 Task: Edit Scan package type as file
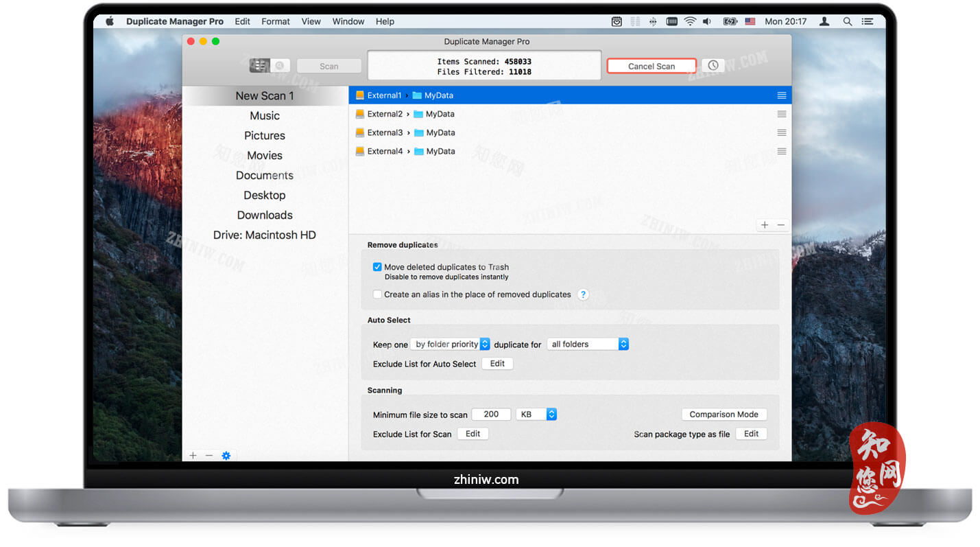point(751,434)
